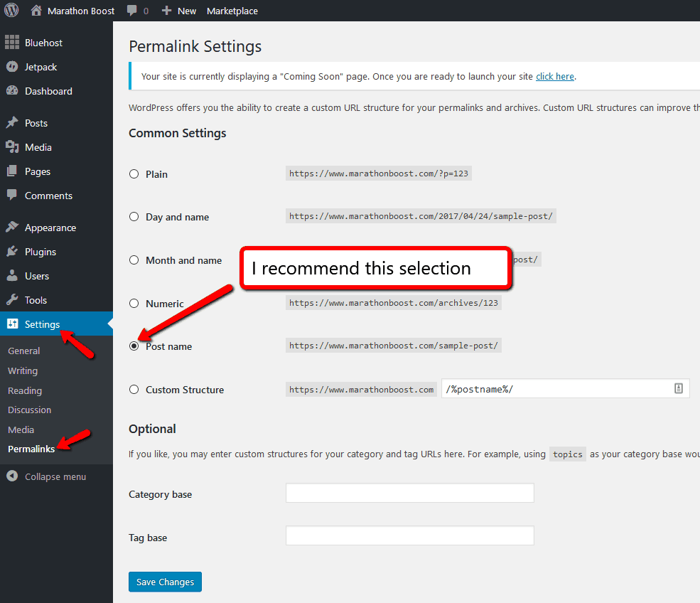Open the Reading settings submenu item
Image resolution: width=700 pixels, height=603 pixels.
pos(25,390)
